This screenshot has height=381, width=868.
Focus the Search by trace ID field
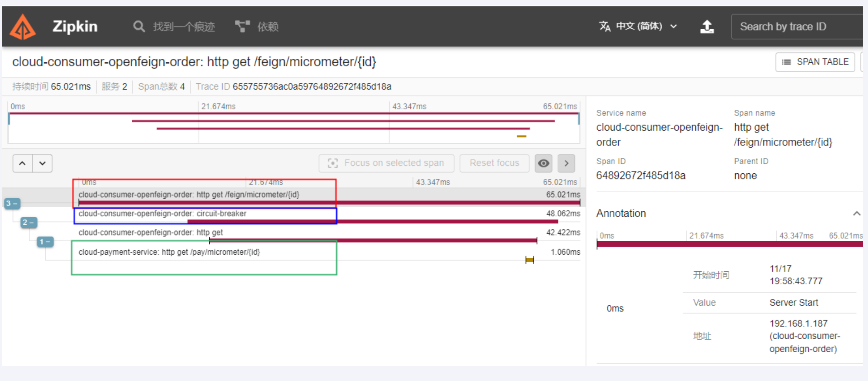(x=797, y=27)
